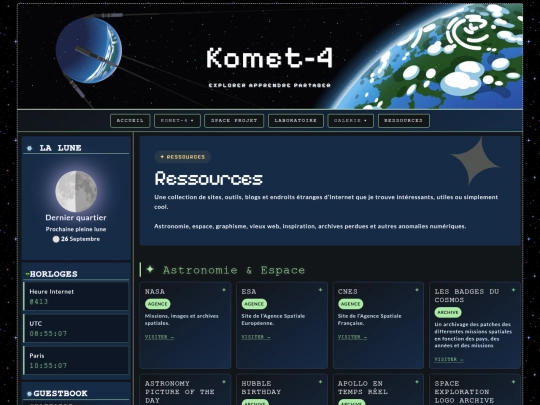Click the bullet icon next to Guestbook
The image size is (540, 405).
30,394
